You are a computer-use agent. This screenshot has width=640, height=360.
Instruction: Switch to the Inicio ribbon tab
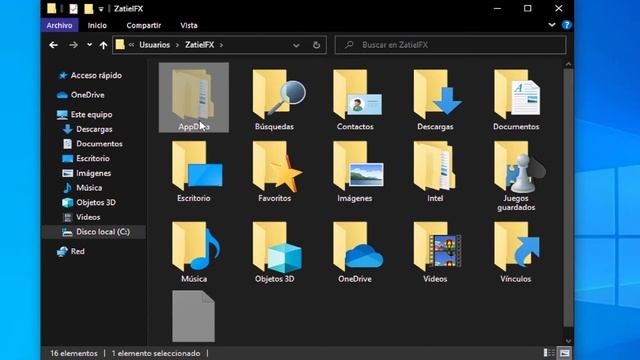(x=97, y=25)
